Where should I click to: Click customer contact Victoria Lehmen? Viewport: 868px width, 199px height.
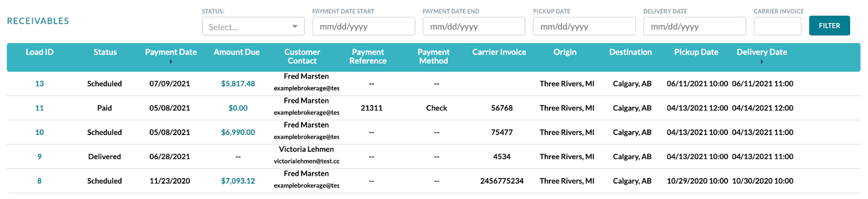click(x=307, y=149)
